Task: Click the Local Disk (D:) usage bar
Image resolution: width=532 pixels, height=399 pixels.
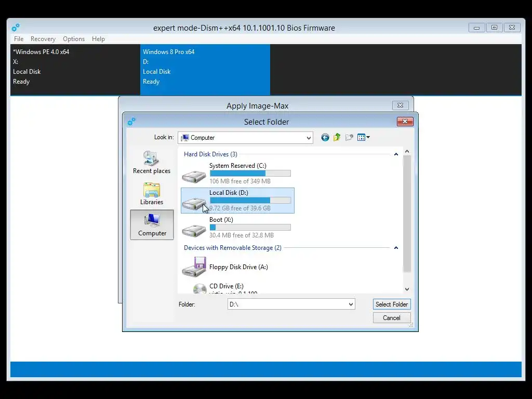Action: click(250, 200)
